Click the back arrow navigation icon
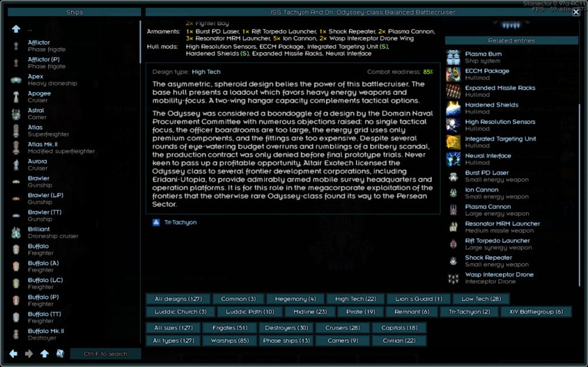Image resolution: width=588 pixels, height=367 pixels. tap(14, 354)
